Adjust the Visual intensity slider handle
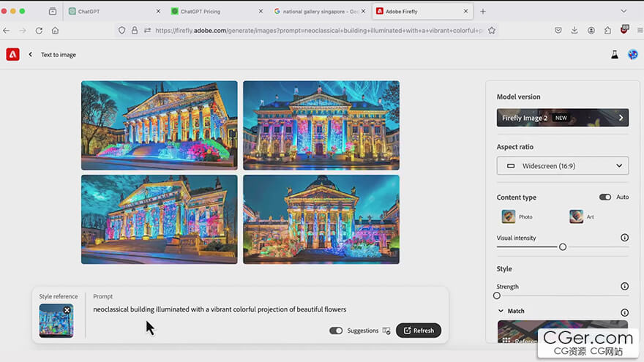644x362 pixels. tap(563, 246)
